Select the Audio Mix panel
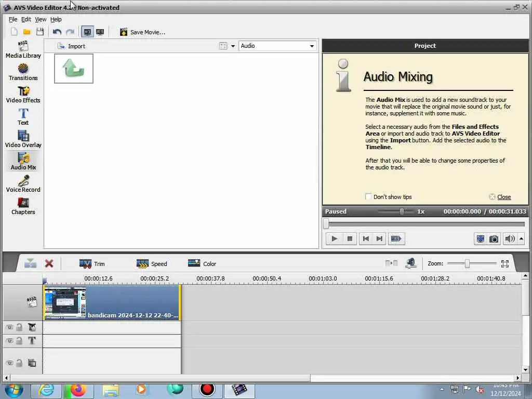This screenshot has width=532, height=399. pyautogui.click(x=23, y=161)
